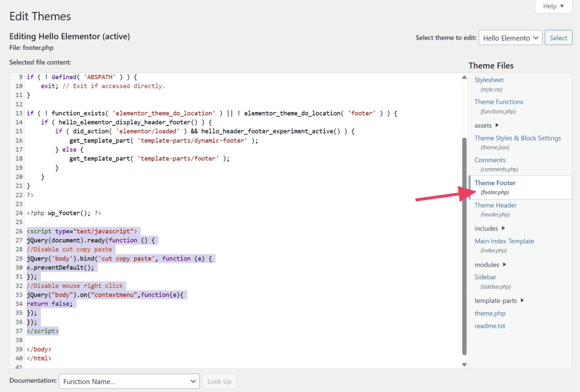Viewport: 580px width, 392px height.
Task: Expand the modules folder
Action: [490, 265]
